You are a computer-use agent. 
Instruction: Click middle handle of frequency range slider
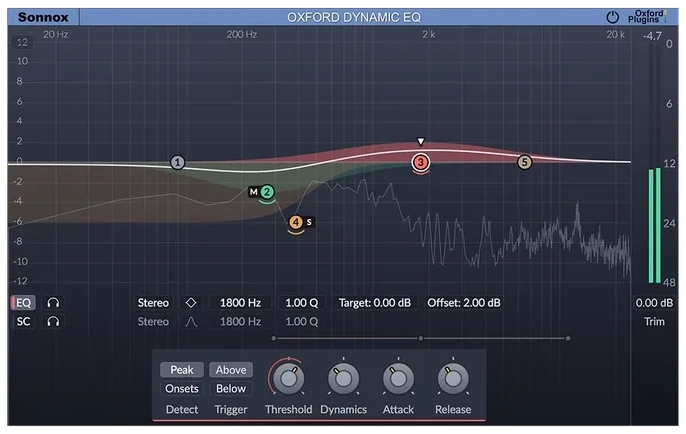(421, 338)
